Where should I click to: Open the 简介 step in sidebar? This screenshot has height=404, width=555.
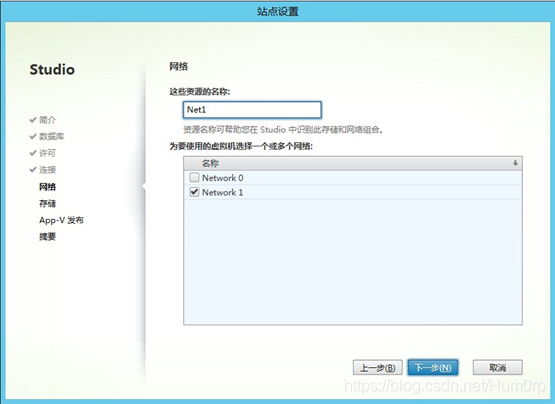[x=47, y=120]
